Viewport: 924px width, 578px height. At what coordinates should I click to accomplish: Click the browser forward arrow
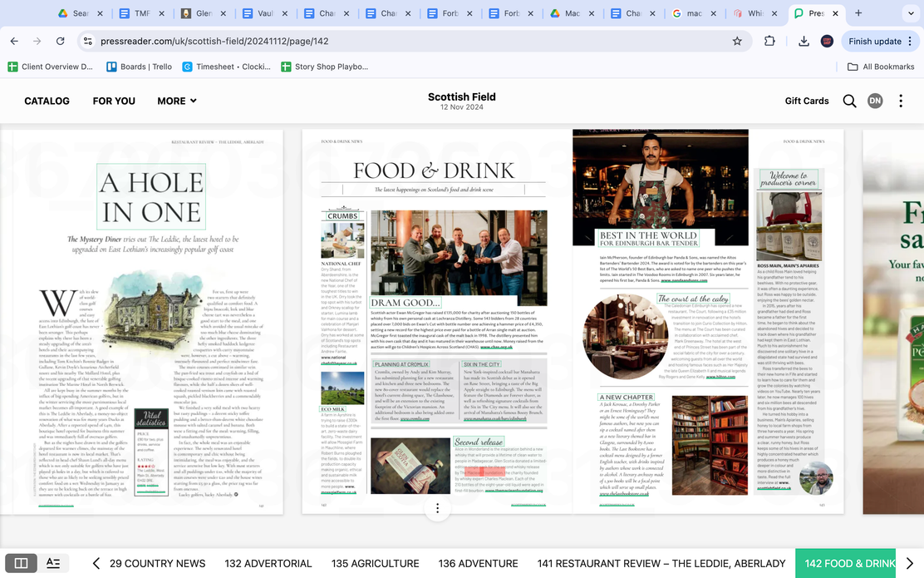tap(37, 42)
